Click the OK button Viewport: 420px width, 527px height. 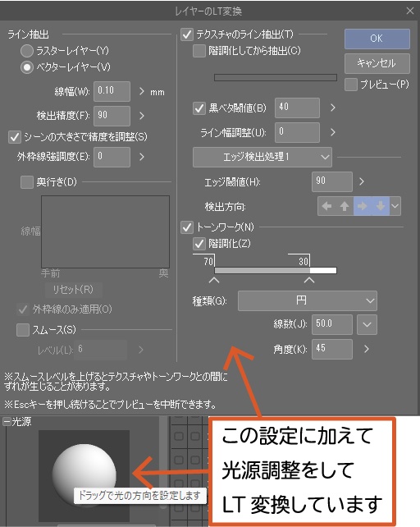click(x=377, y=39)
